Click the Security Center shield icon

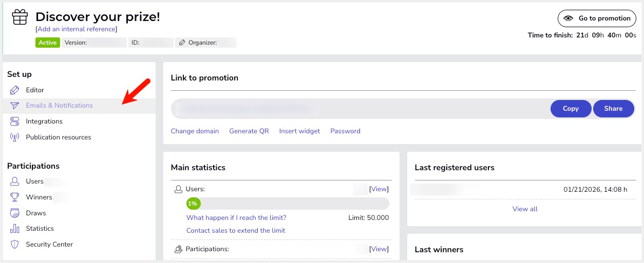click(15, 245)
